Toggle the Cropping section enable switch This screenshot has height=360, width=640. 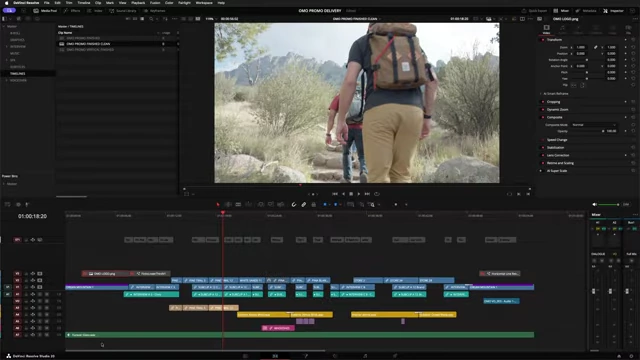(543, 102)
